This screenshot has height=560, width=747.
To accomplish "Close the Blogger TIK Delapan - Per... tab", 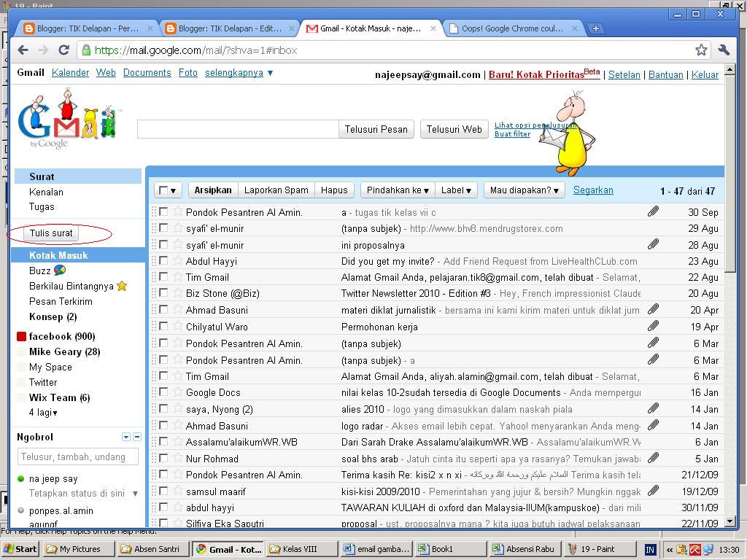I will coord(150,28).
